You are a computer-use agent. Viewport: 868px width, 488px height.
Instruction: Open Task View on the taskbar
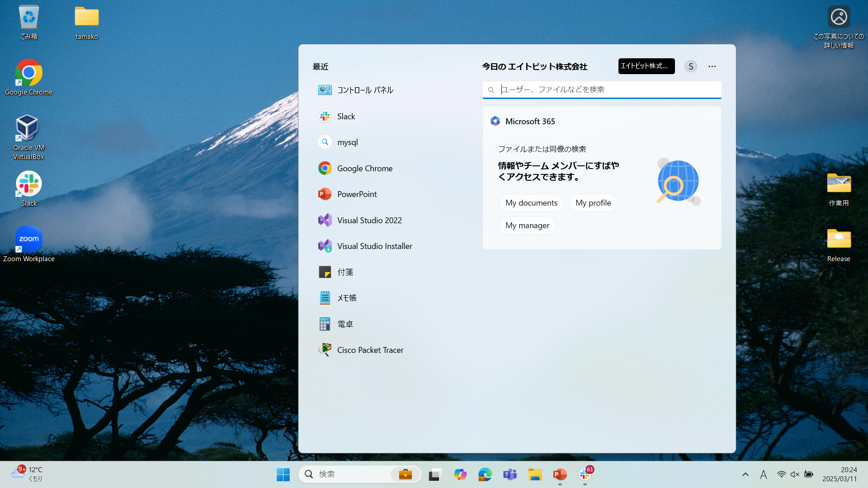(434, 474)
